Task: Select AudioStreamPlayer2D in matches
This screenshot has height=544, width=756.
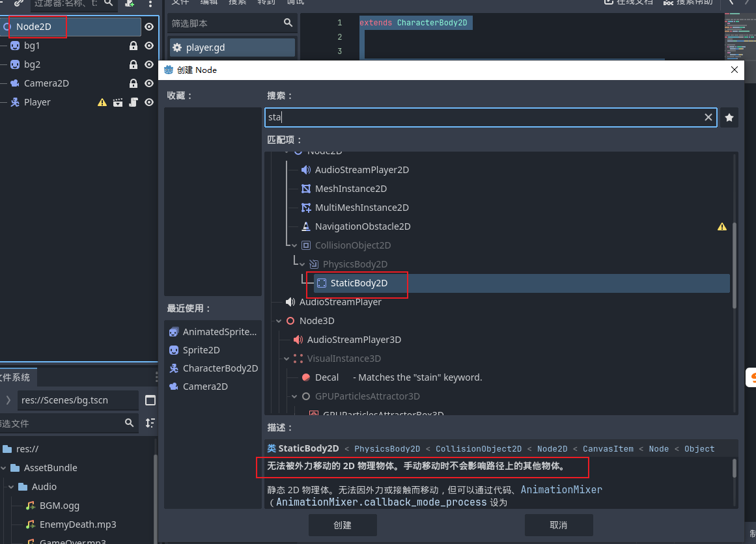Action: [x=361, y=170]
